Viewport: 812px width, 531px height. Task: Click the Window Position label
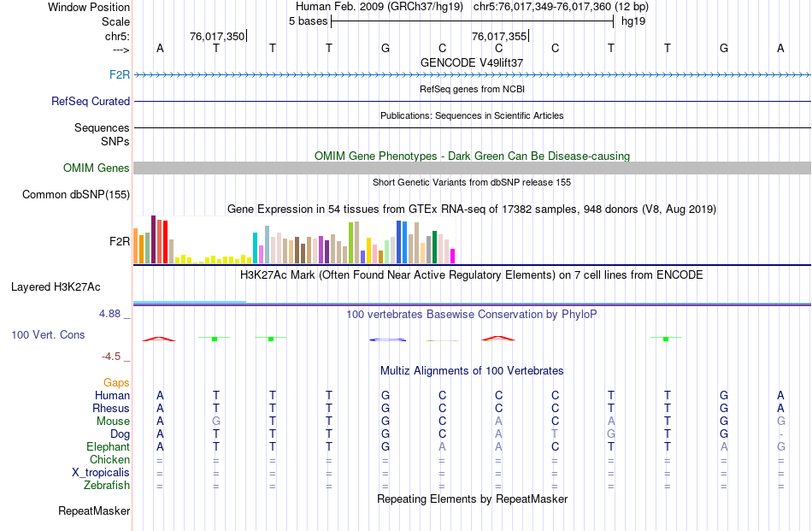tap(89, 7)
